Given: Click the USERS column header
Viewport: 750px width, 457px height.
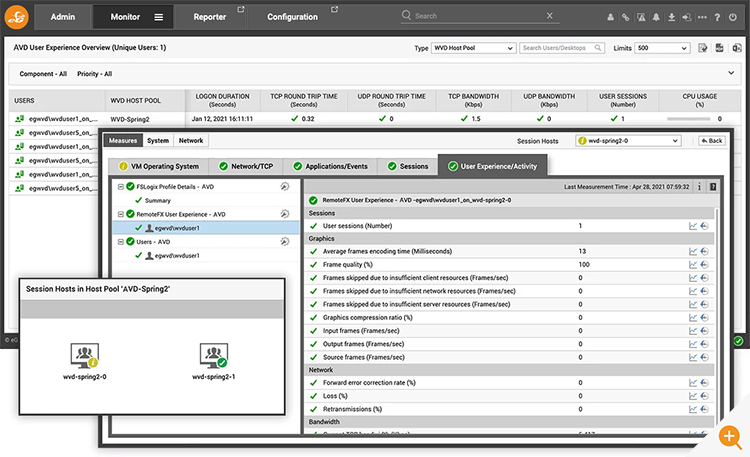Looking at the screenshot, I should (57, 100).
